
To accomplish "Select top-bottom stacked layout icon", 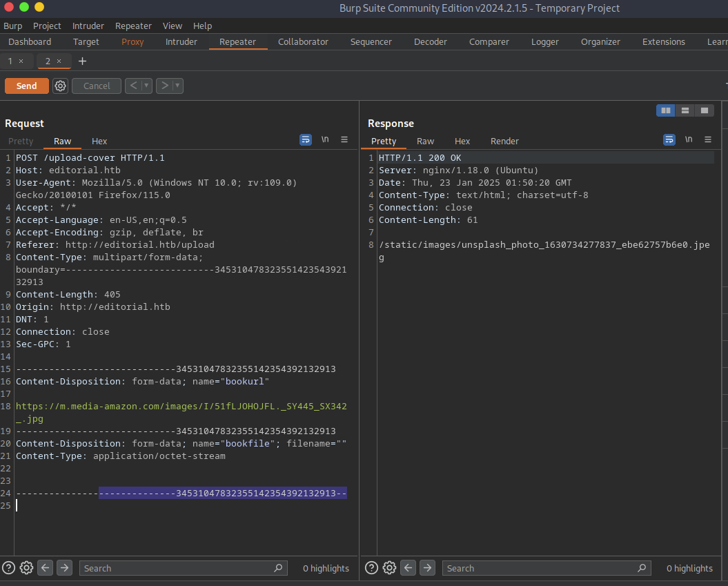I will click(685, 110).
